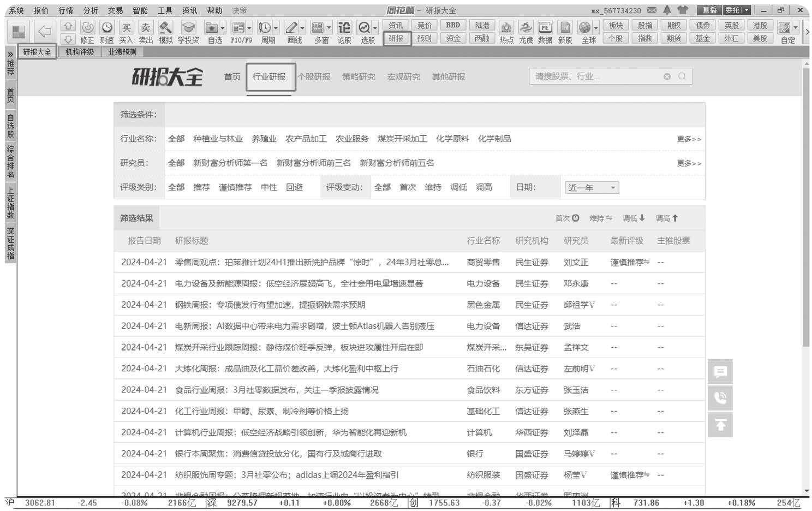Click the back arrow toolbar icon
The width and height of the screenshot is (812, 511).
(44, 32)
